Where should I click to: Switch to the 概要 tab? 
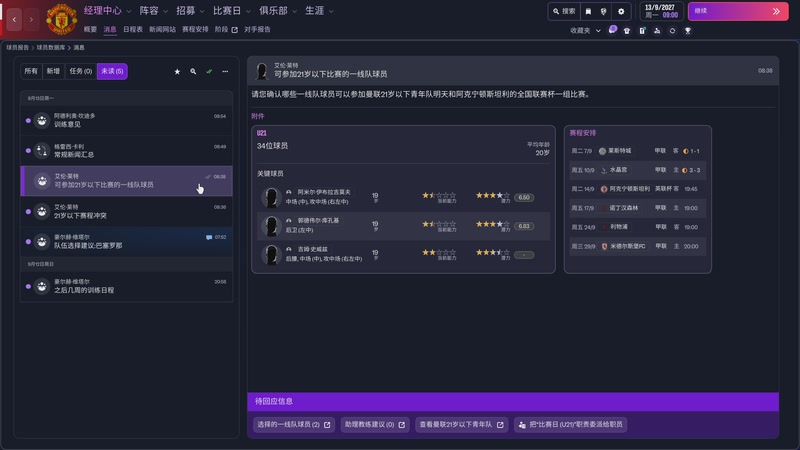[90, 30]
